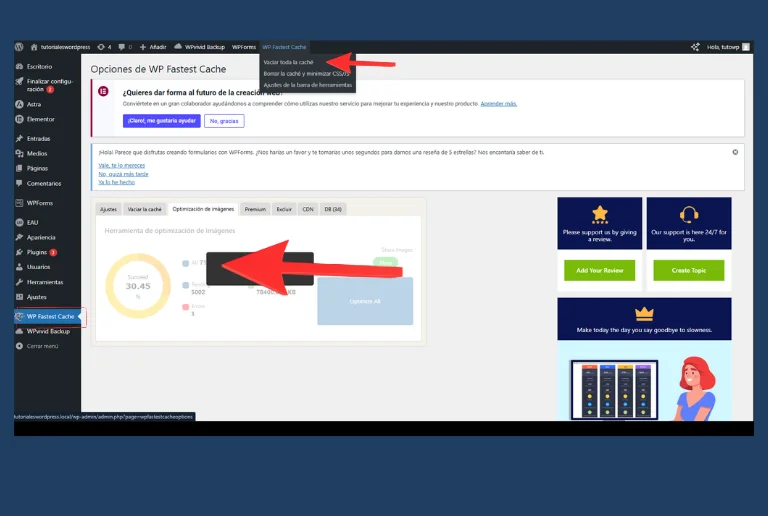
Task: Switch to the Excluir tab
Action: click(284, 209)
